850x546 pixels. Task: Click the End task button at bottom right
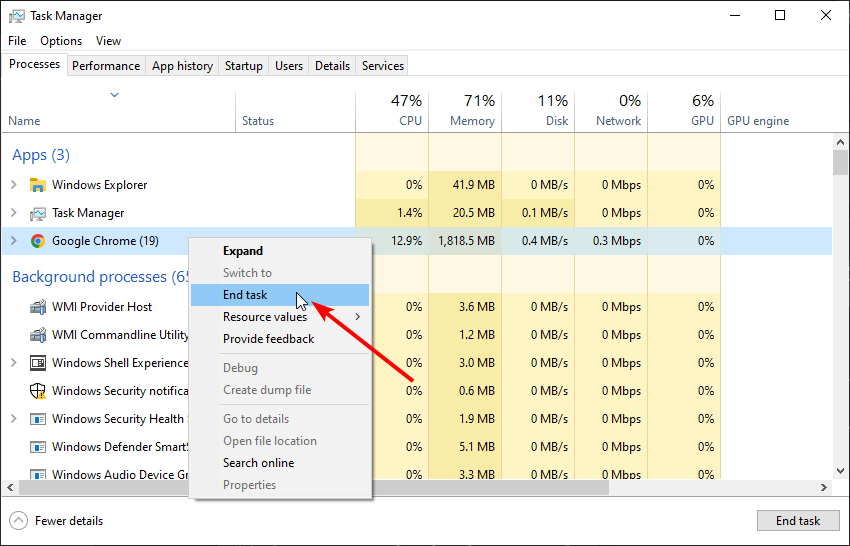pos(797,521)
